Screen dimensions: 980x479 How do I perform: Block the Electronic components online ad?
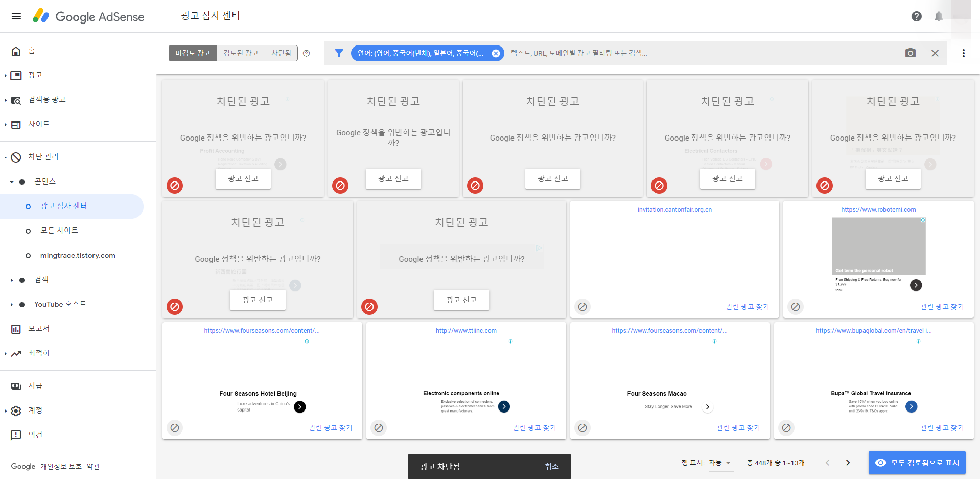point(379,428)
